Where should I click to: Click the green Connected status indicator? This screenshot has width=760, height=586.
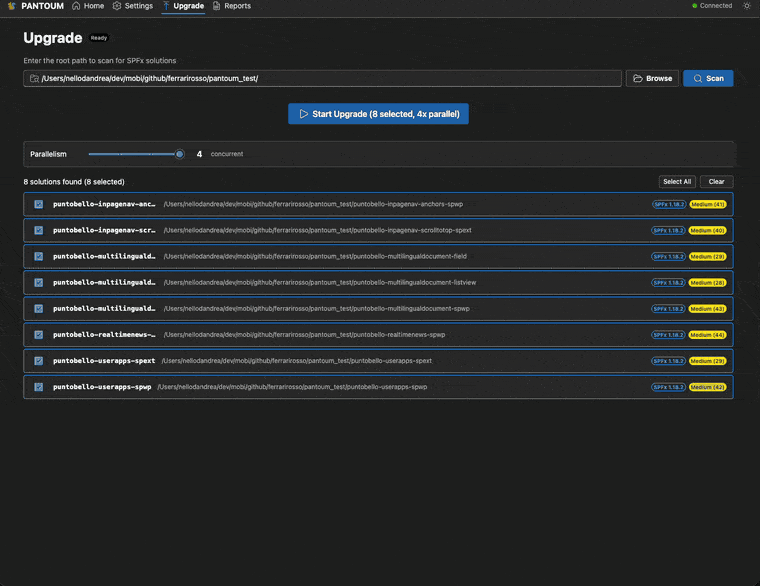click(712, 6)
